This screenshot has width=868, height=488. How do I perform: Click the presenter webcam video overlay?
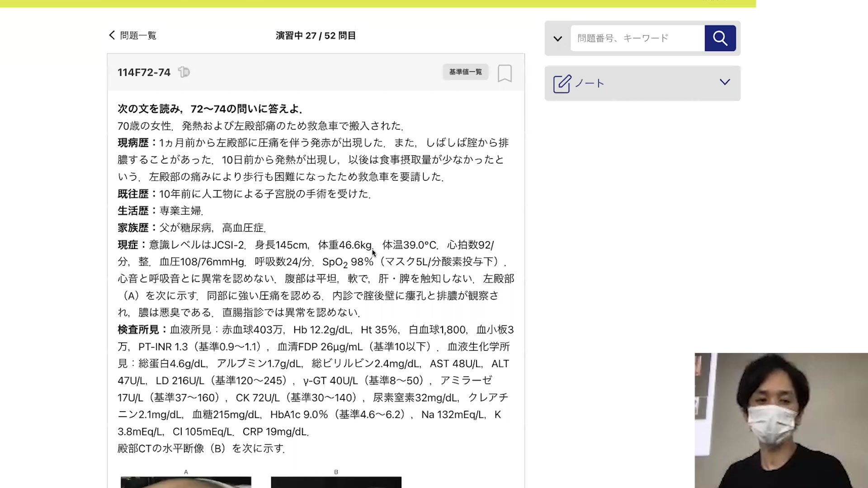pos(781,420)
